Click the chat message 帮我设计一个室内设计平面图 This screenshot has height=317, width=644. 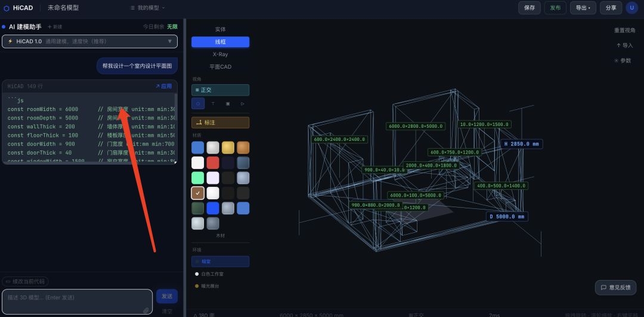pyautogui.click(x=137, y=66)
